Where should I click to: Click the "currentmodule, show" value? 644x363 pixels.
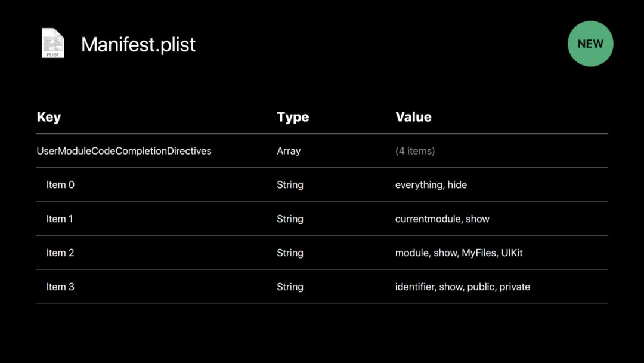pos(442,219)
